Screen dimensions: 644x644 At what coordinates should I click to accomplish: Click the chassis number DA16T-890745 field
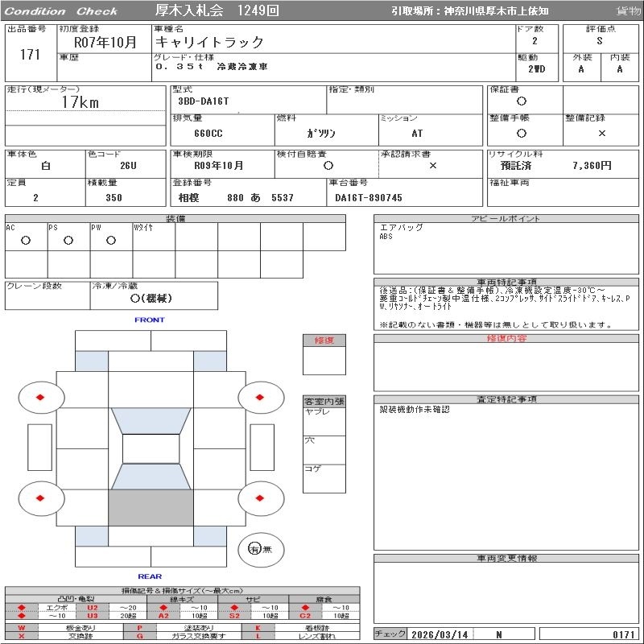(x=369, y=198)
